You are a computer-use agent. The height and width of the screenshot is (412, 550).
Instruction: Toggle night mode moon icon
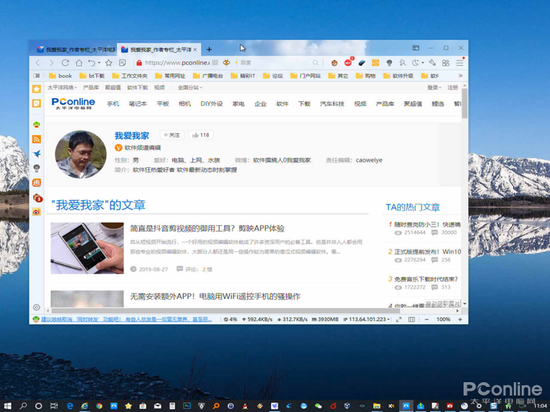(416, 63)
